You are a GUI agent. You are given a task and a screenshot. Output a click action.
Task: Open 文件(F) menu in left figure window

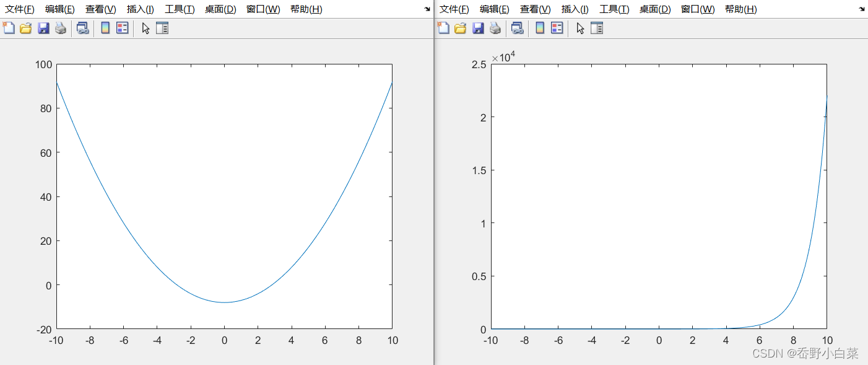(20, 9)
